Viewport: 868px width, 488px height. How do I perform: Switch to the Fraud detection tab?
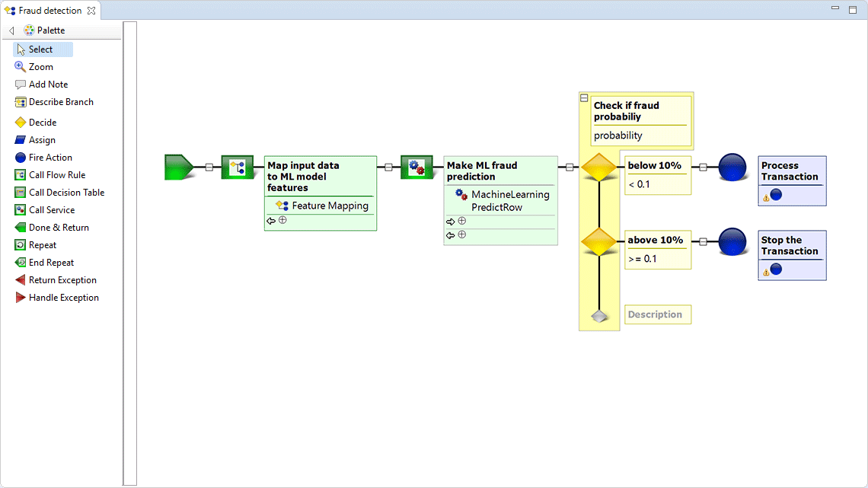[46, 11]
